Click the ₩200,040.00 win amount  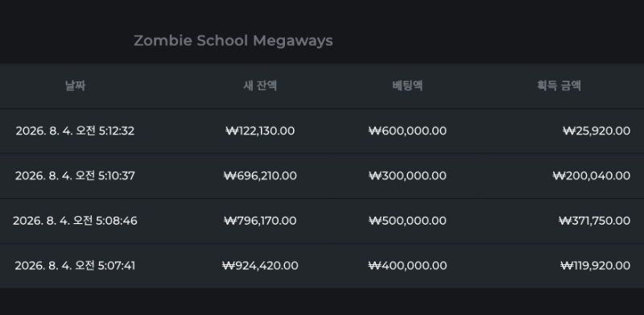coord(592,176)
